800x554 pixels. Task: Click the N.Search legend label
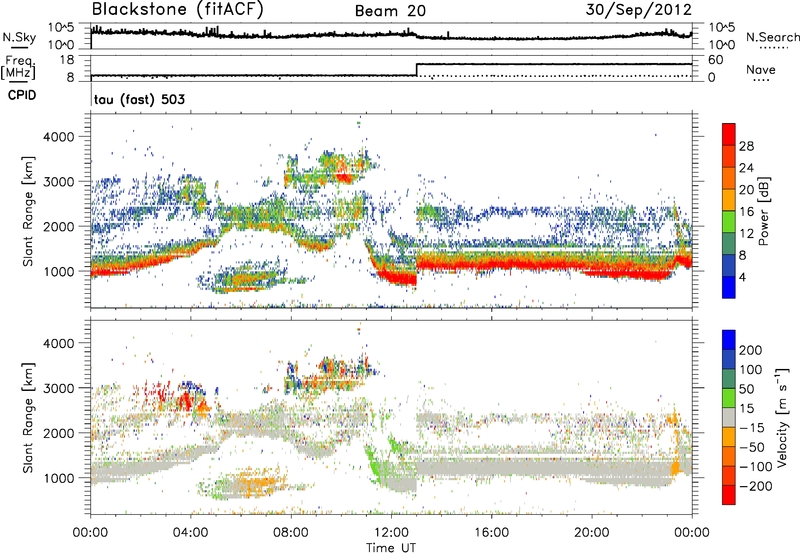[772, 37]
